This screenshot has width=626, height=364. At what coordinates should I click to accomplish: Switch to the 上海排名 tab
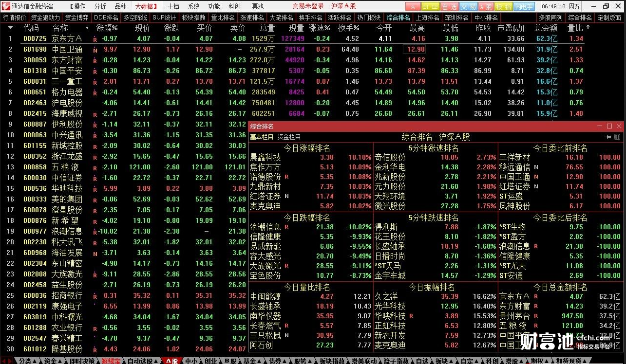(428, 18)
